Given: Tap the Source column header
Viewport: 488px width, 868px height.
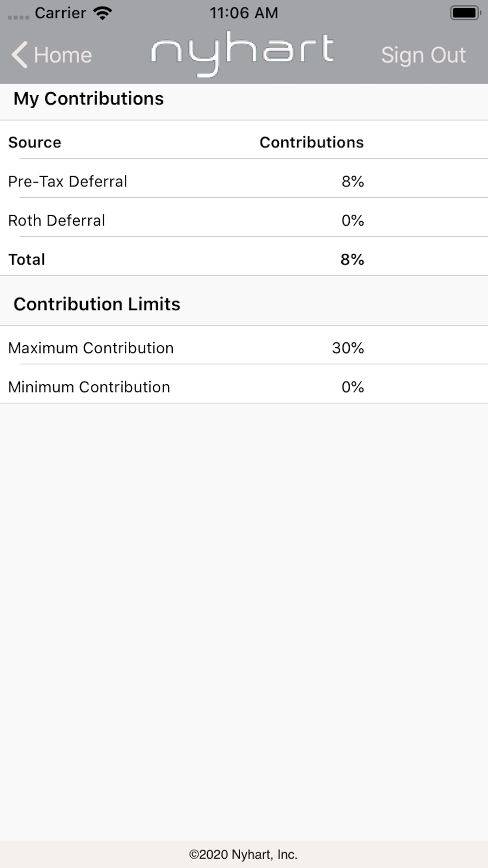Looking at the screenshot, I should [x=35, y=142].
